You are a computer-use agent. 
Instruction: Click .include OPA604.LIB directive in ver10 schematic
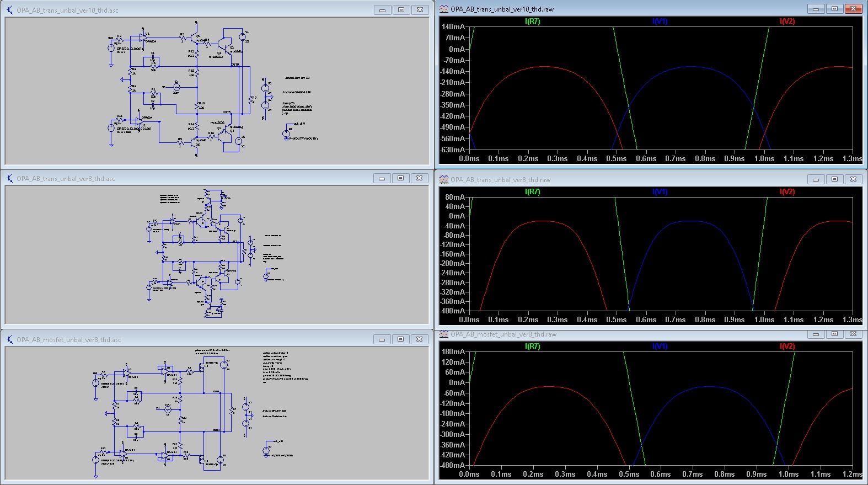[297, 92]
